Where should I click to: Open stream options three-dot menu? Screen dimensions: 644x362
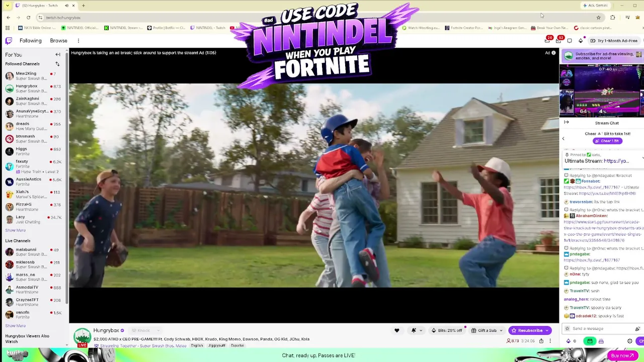click(550, 341)
